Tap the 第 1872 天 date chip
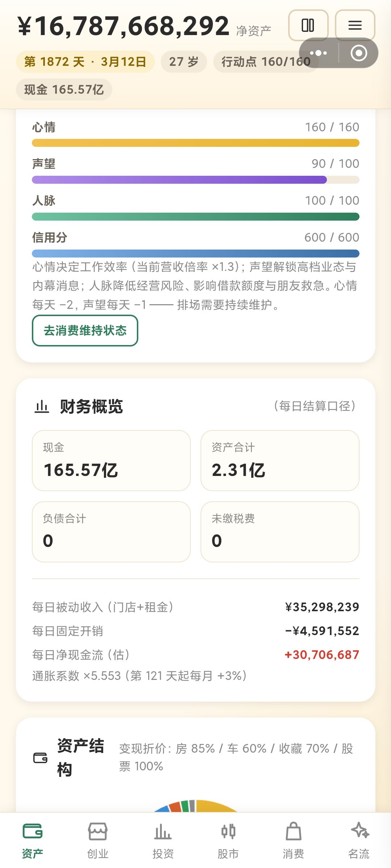This screenshot has width=391, height=868. (x=85, y=61)
